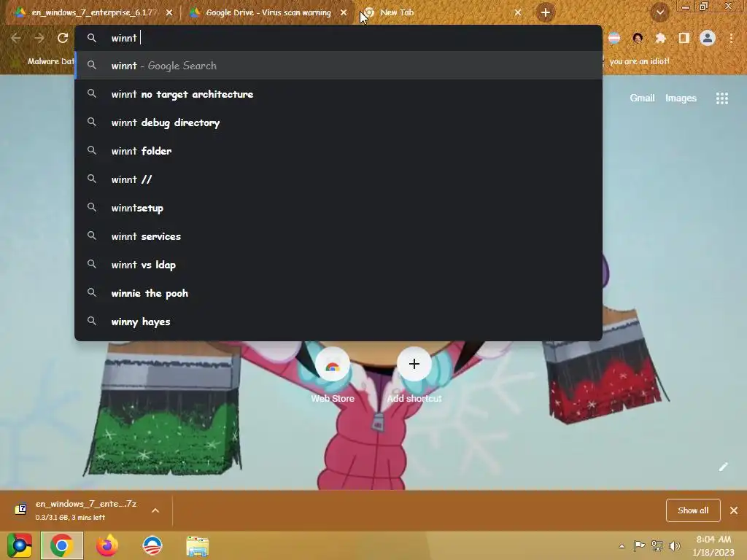Click the taskbar clock showing 8:04 AM
This screenshot has height=560, width=747.
coord(713,545)
